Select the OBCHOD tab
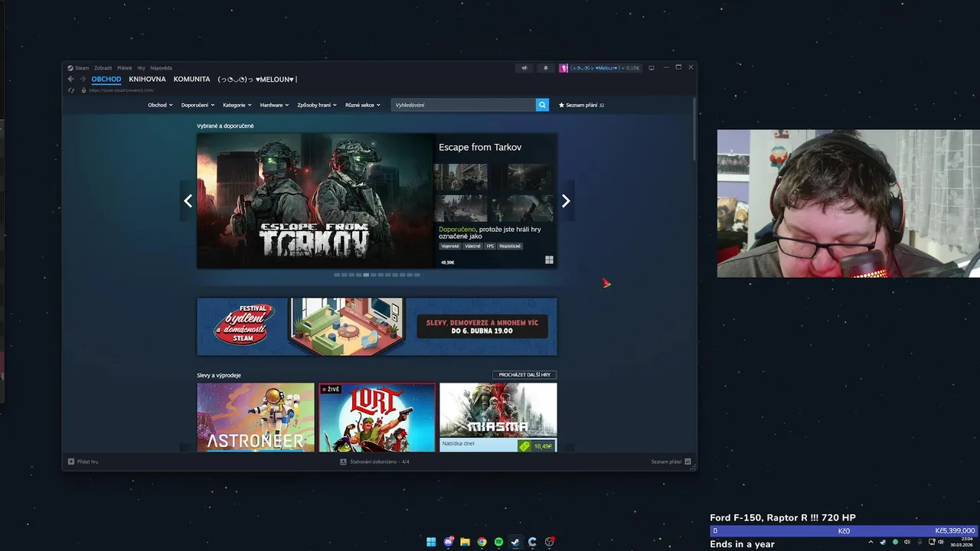 [106, 79]
